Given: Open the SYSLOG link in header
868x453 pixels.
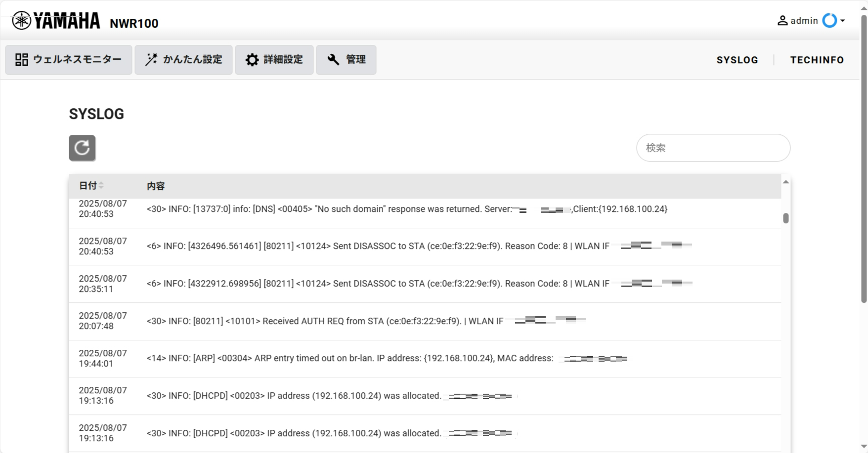Looking at the screenshot, I should 737,60.
